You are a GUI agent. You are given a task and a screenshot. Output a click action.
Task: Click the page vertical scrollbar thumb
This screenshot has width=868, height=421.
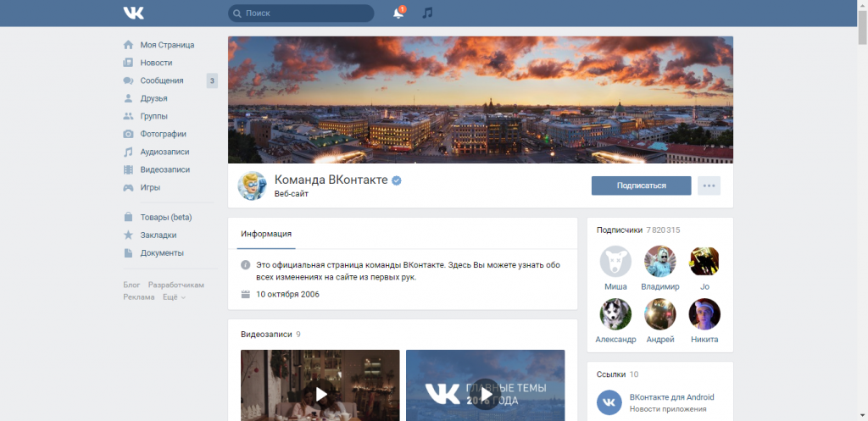pyautogui.click(x=862, y=26)
